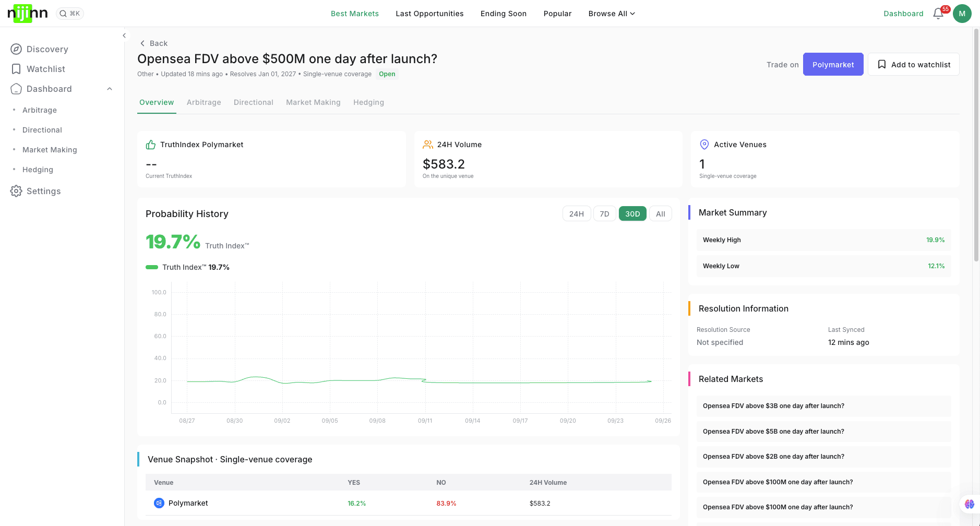Set probability history range to 24H
The image size is (980, 526).
[577, 213]
